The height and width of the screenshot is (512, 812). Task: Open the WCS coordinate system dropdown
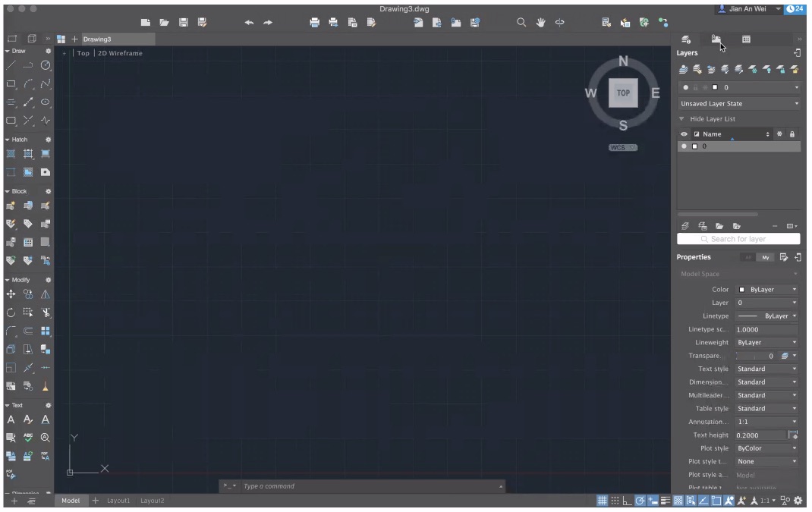click(x=623, y=148)
